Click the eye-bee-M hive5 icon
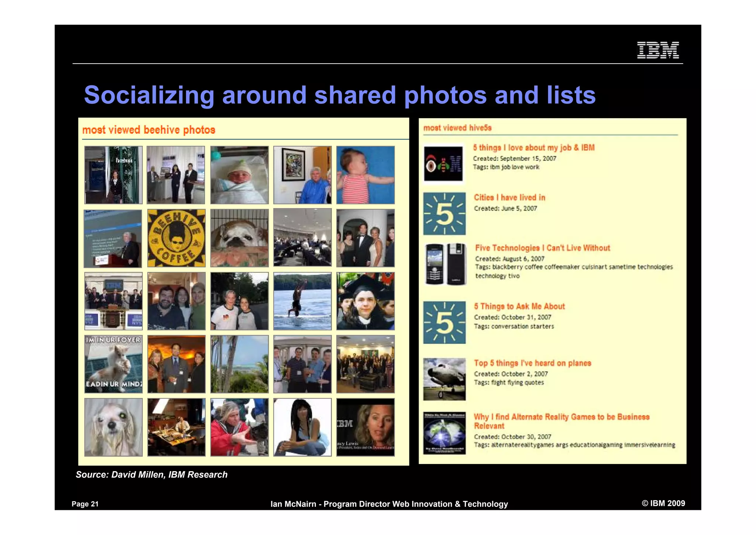The image size is (756, 535). [443, 164]
